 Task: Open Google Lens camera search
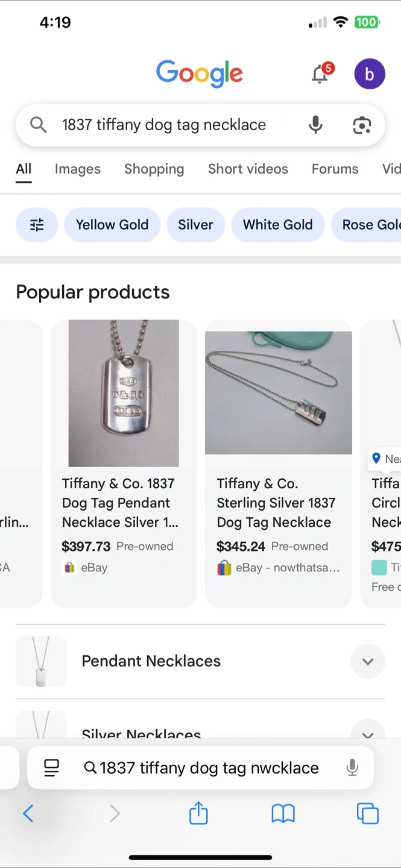pyautogui.click(x=361, y=125)
